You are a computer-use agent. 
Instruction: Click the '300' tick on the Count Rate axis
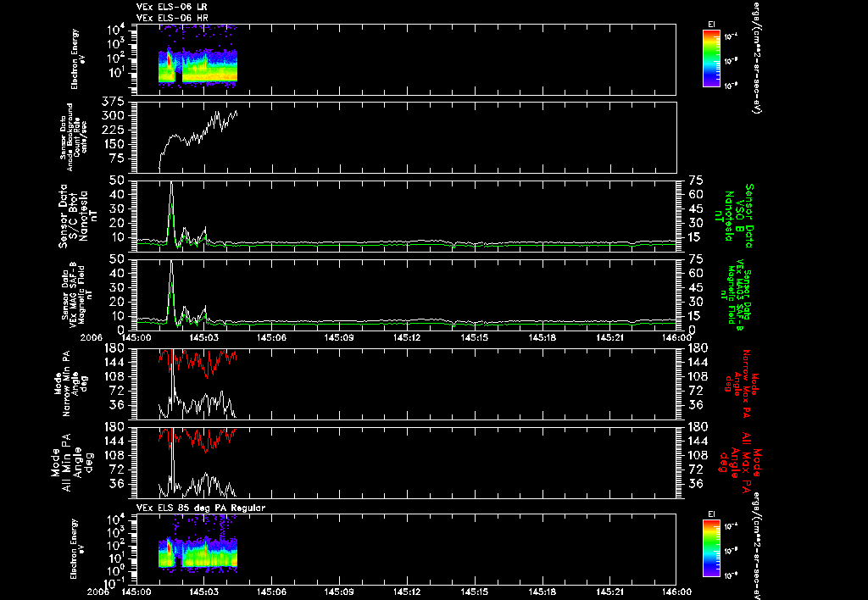[113, 116]
